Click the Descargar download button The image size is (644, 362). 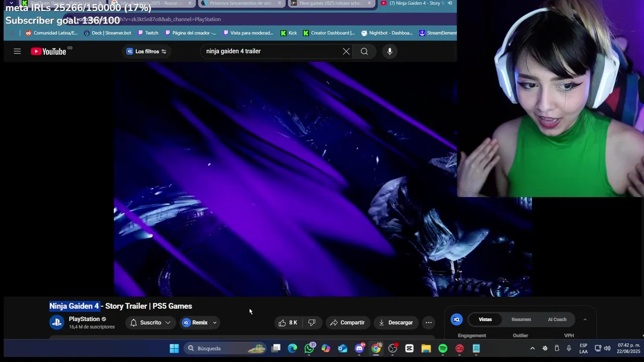[396, 323]
